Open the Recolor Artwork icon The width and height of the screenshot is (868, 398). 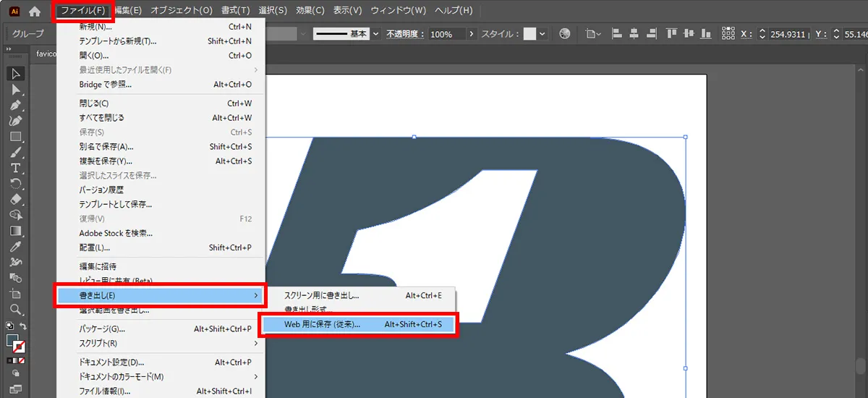point(565,34)
